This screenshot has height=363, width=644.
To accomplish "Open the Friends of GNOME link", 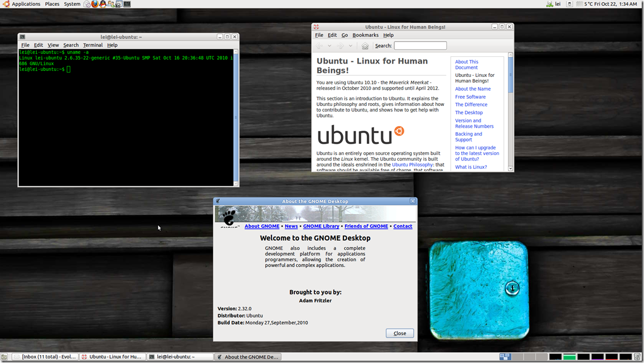I will [366, 226].
